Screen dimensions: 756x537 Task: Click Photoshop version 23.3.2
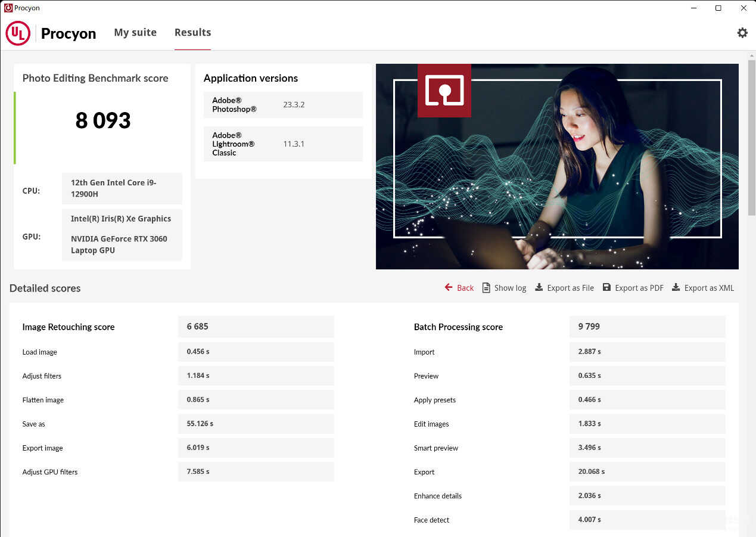[x=294, y=104]
